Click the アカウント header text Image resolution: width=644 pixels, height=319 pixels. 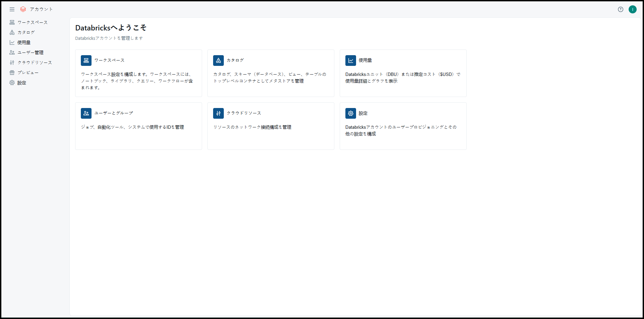[x=41, y=9]
